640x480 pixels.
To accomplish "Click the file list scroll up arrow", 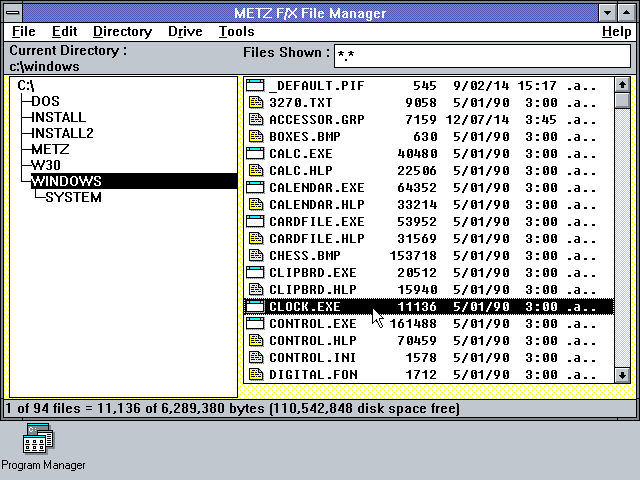I will point(622,85).
